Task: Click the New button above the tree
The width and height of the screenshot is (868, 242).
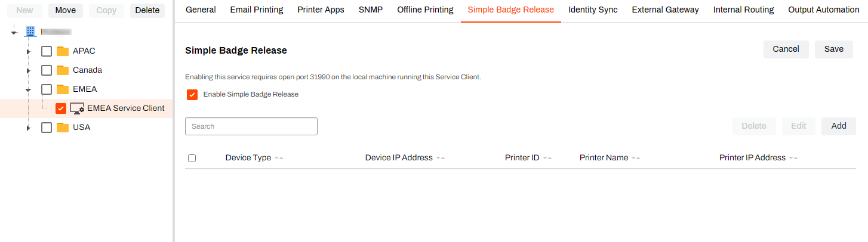Action: tap(24, 10)
